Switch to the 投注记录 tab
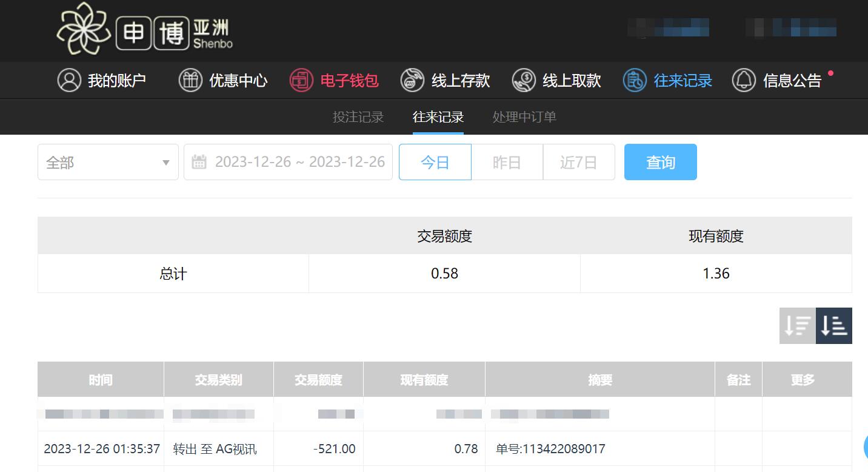Viewport: 868px width, 472px height. pos(358,117)
